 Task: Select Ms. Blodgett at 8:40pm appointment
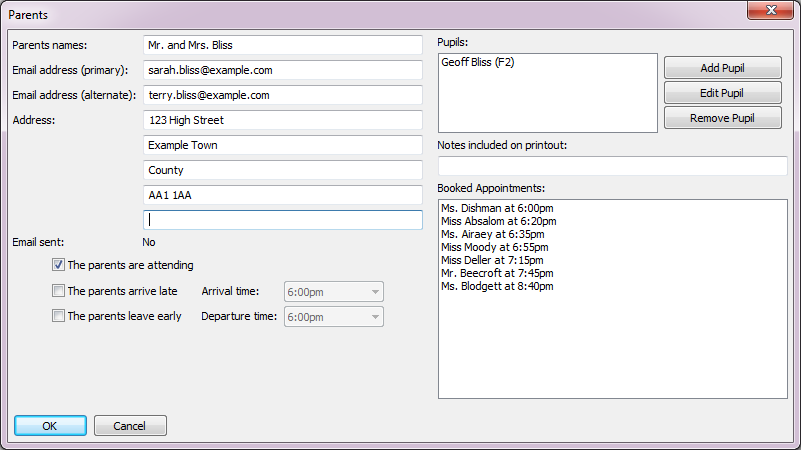coord(497,286)
